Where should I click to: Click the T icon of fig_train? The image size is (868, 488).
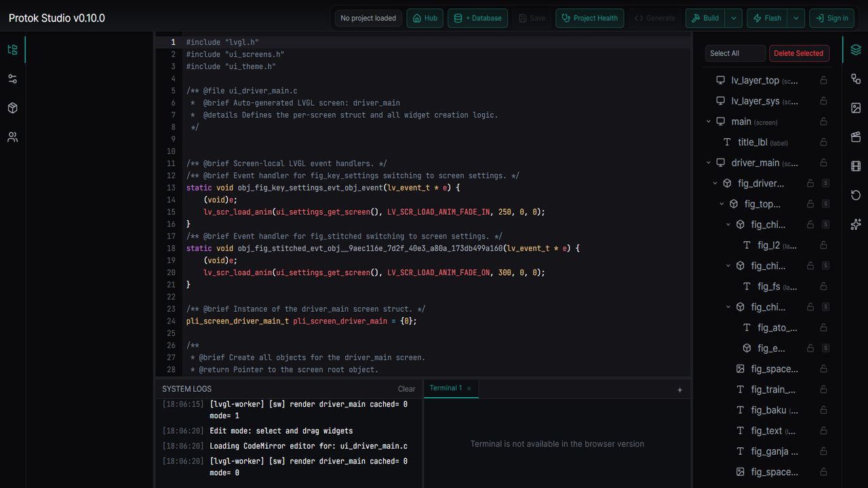[741, 390]
